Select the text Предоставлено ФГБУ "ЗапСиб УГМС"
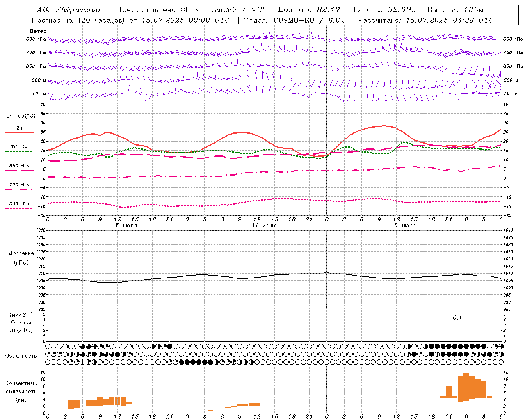 (192, 10)
